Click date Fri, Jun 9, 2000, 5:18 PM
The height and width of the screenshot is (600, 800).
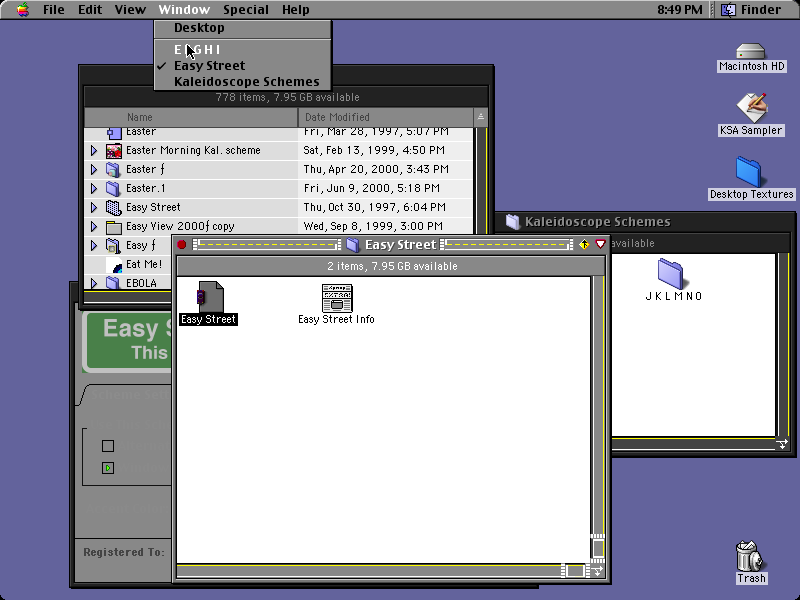[371, 188]
